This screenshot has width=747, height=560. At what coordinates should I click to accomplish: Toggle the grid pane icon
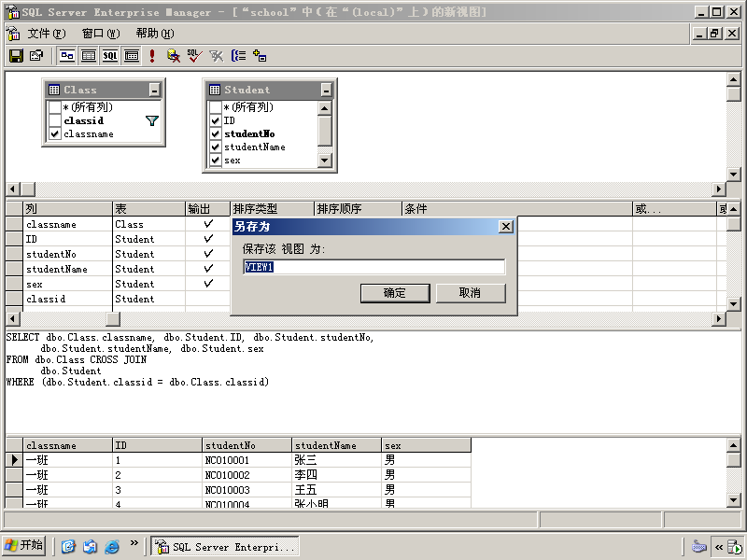(x=89, y=56)
